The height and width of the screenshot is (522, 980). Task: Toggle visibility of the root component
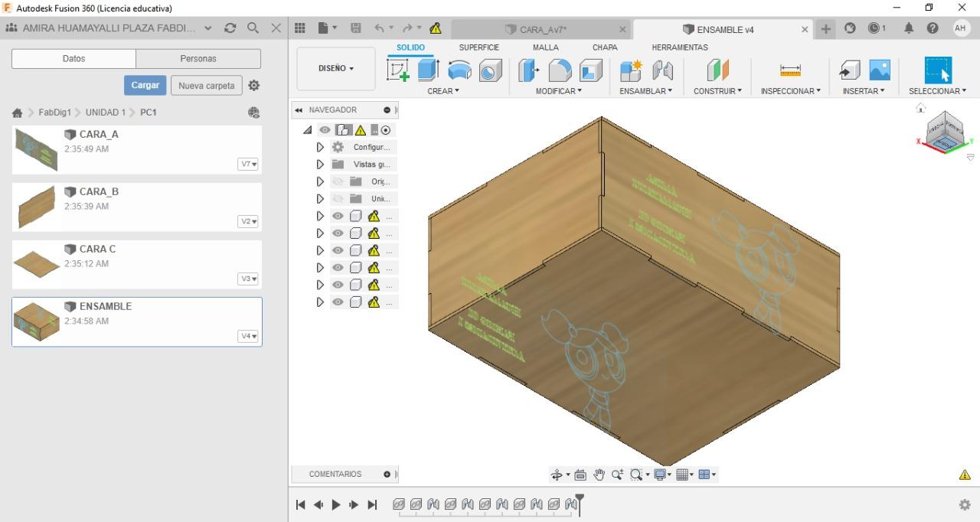(325, 130)
